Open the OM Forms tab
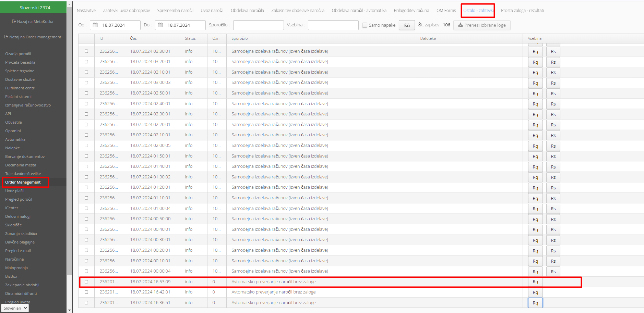 (446, 11)
